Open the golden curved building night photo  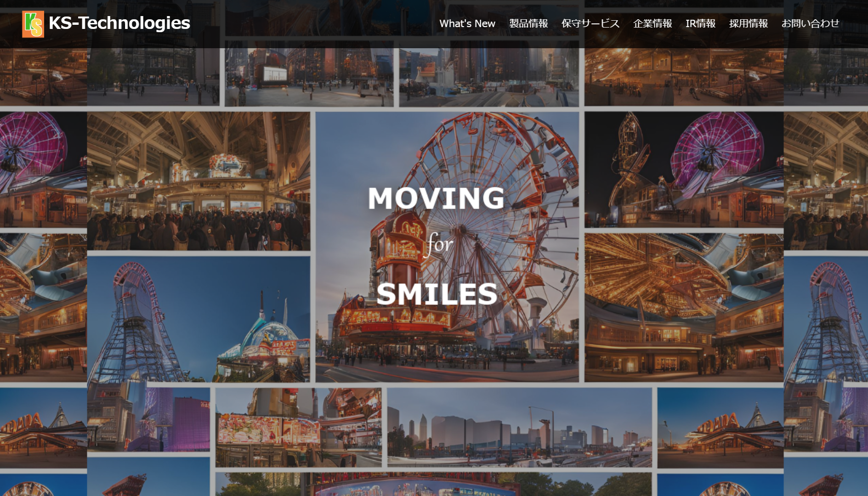[684, 308]
